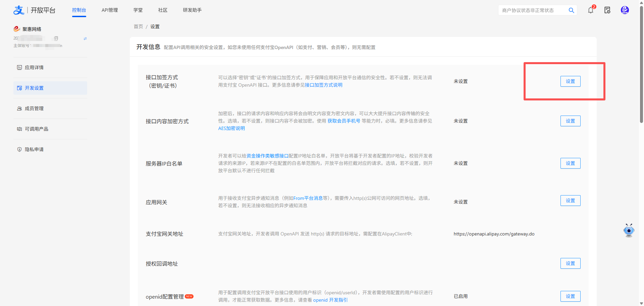Click the switch application arrows icon
This screenshot has width=644, height=306.
pyautogui.click(x=85, y=39)
